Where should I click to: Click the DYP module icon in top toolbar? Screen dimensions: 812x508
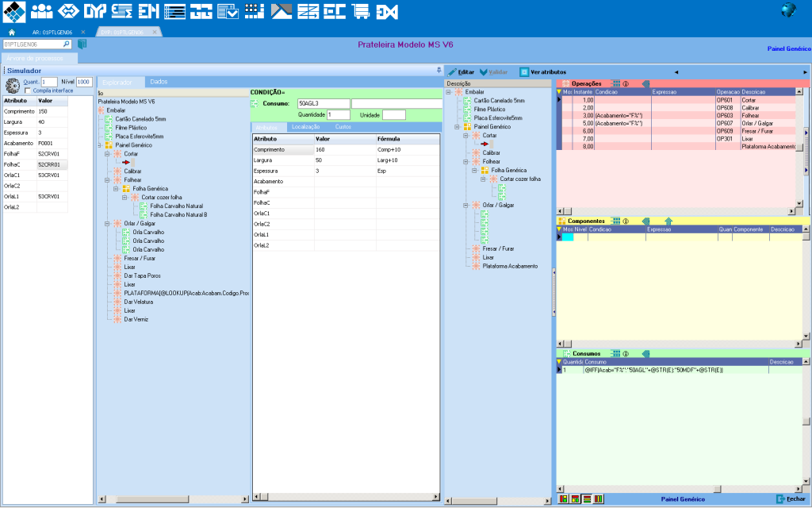[95, 11]
